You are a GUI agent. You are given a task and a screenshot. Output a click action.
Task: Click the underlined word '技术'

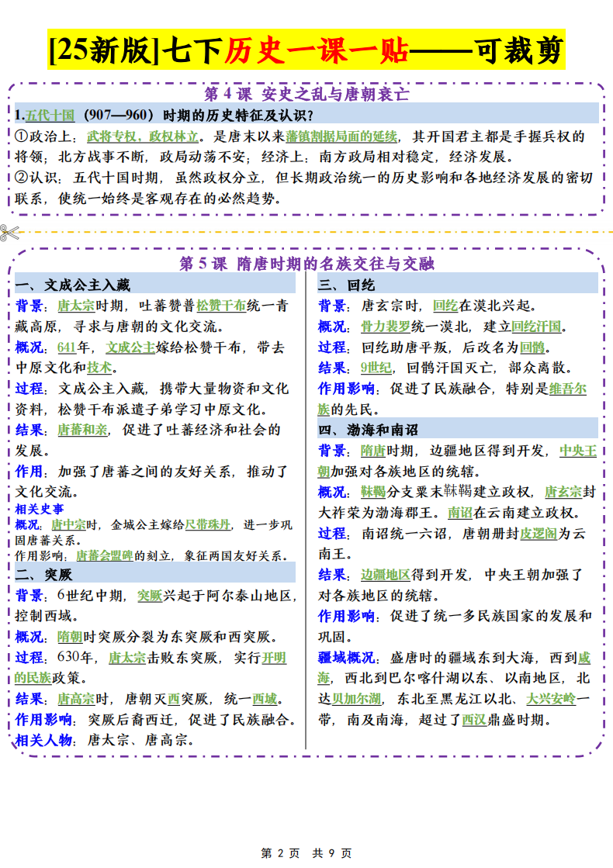tap(99, 368)
